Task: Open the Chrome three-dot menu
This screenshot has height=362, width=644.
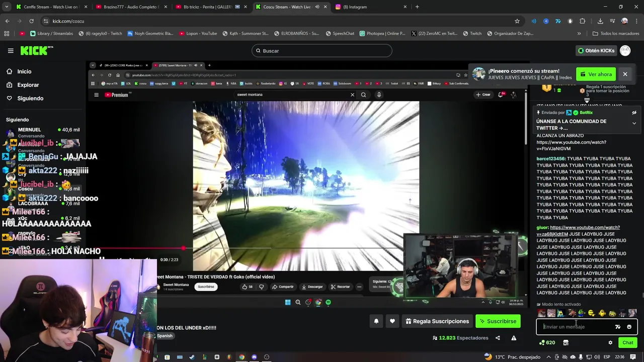Action: click(636, 21)
